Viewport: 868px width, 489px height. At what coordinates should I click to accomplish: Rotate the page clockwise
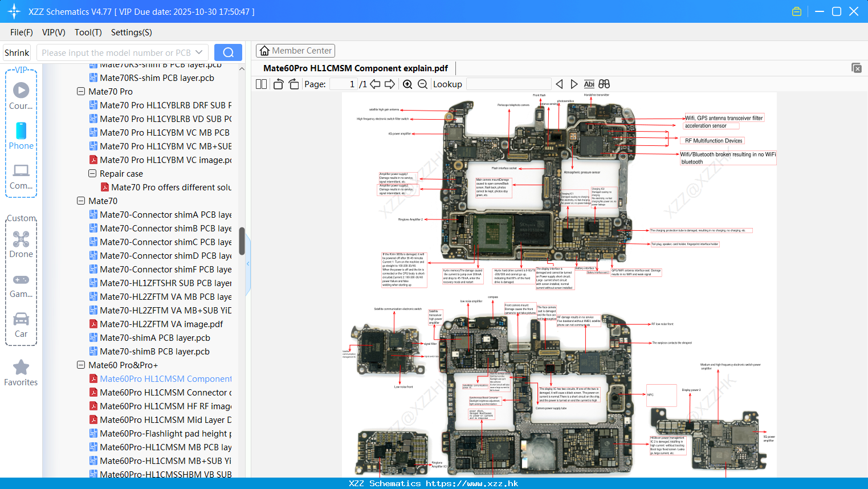tap(294, 84)
